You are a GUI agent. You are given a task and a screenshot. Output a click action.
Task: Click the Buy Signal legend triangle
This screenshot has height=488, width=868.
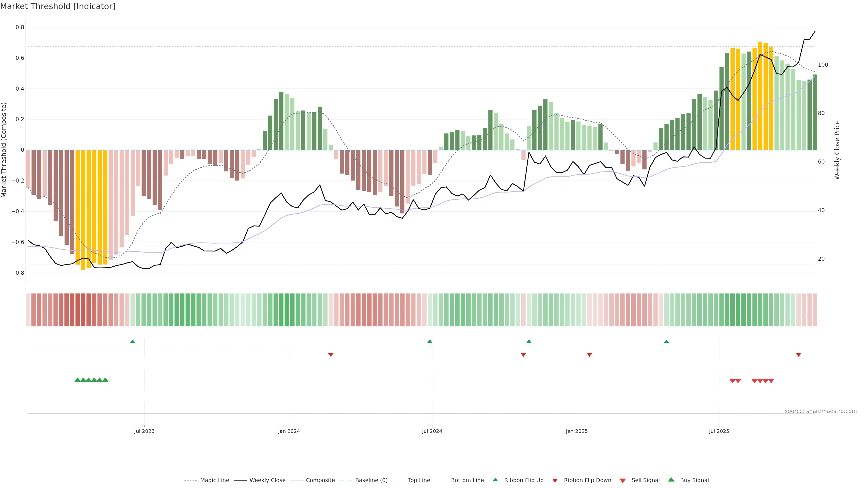coord(671,480)
